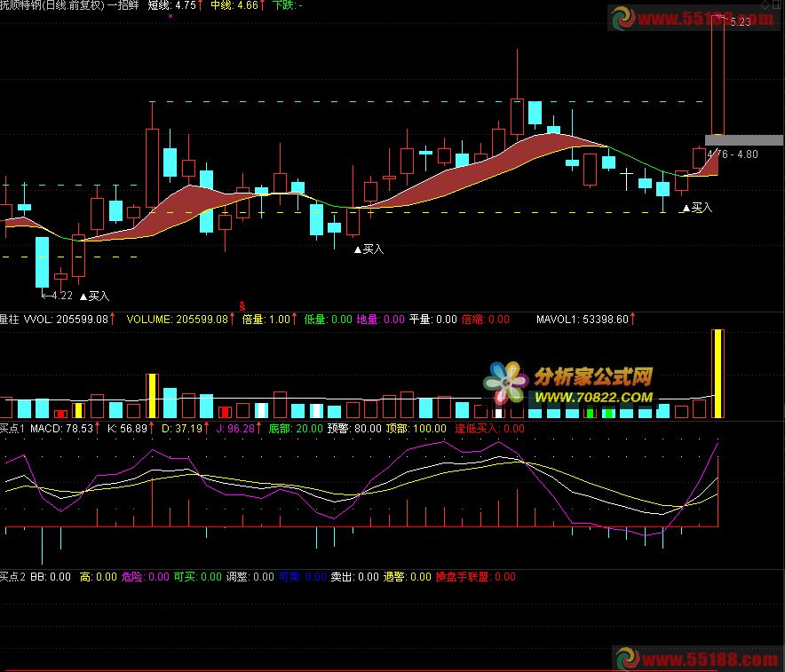The image size is (785, 672).
Task: Click the colorful flower logo of 分析家公式网
Action: pyautogui.click(x=505, y=383)
